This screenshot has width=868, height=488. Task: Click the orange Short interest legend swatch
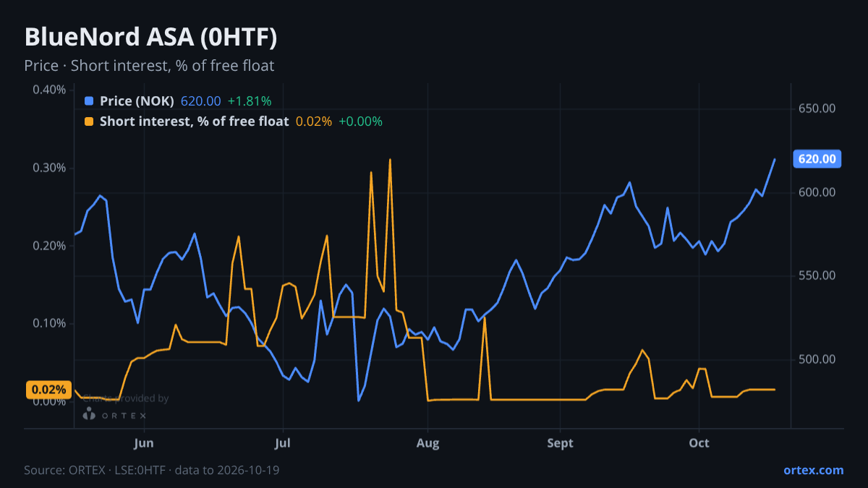pyautogui.click(x=89, y=121)
